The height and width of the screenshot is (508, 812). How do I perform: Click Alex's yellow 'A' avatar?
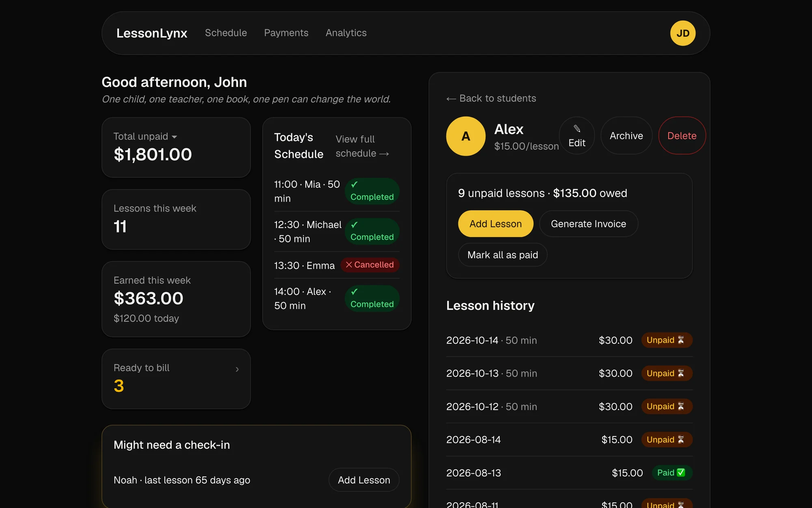pyautogui.click(x=466, y=136)
